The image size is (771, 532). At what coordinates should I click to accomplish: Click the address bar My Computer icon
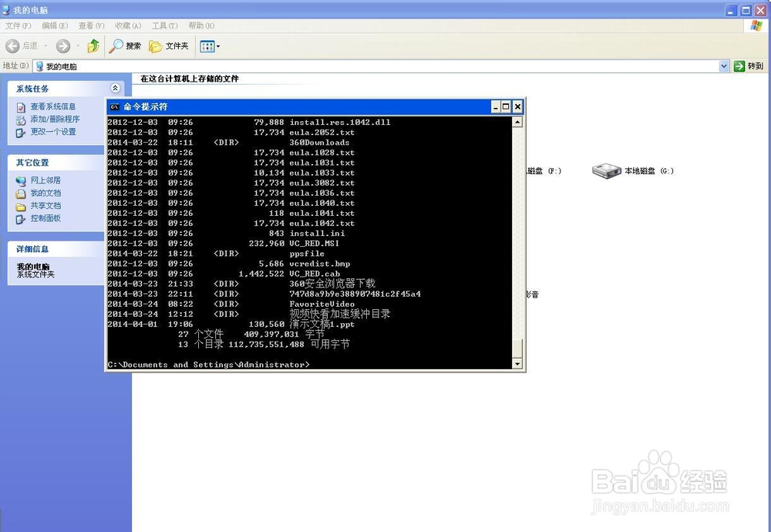[40, 66]
